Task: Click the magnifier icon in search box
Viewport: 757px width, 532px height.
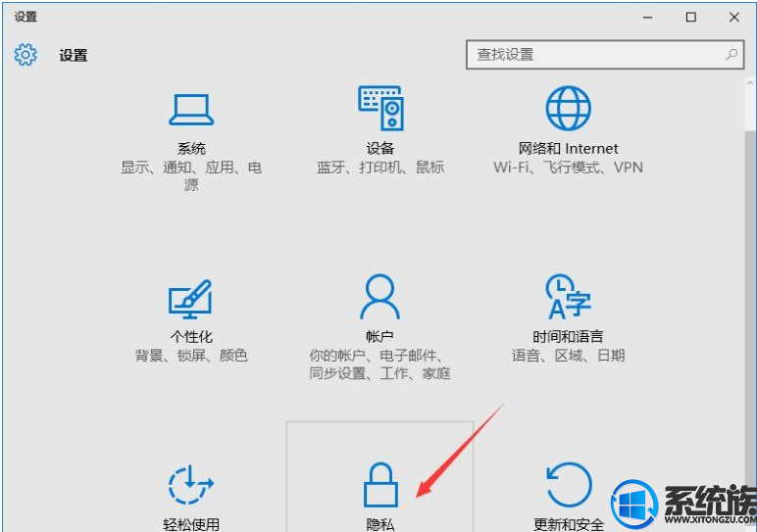Action: [x=732, y=55]
